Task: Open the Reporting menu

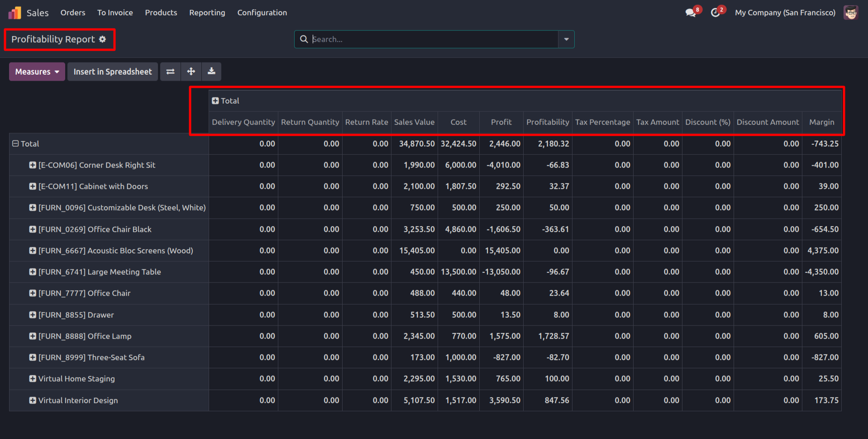Action: [x=207, y=13]
